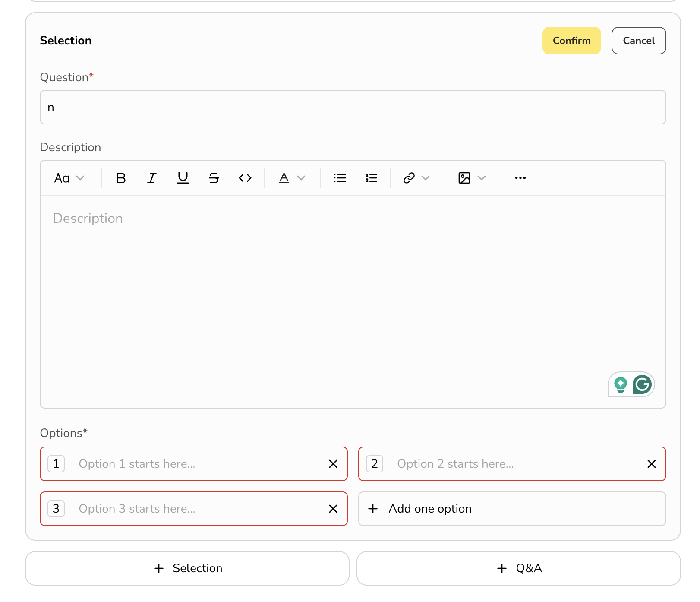Click the number 2 option badge
The height and width of the screenshot is (602, 700).
(x=375, y=464)
